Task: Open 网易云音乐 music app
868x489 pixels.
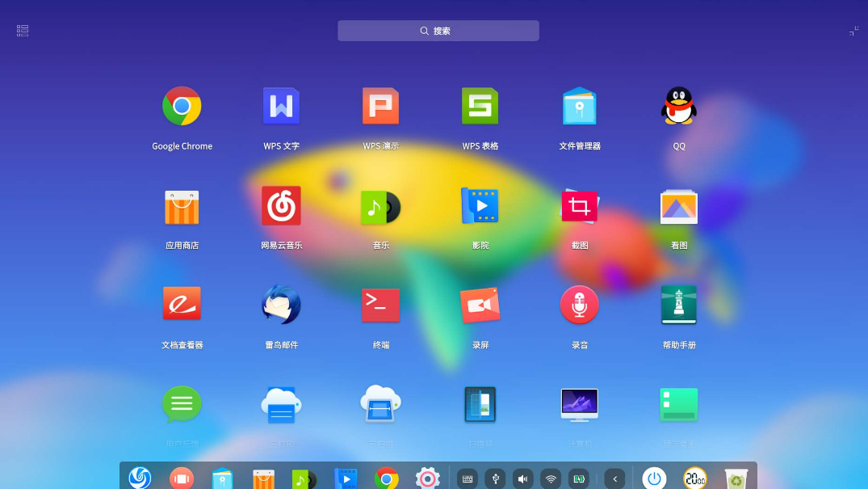Action: [x=281, y=206]
